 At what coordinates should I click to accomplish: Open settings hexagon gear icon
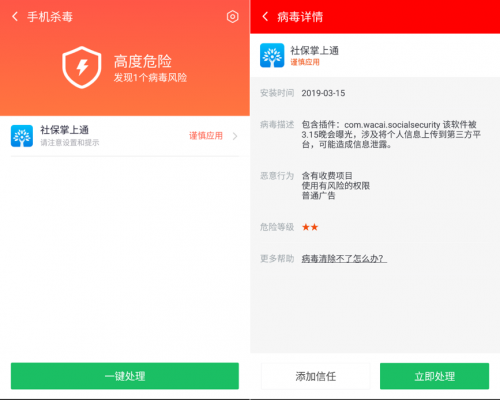click(x=232, y=16)
